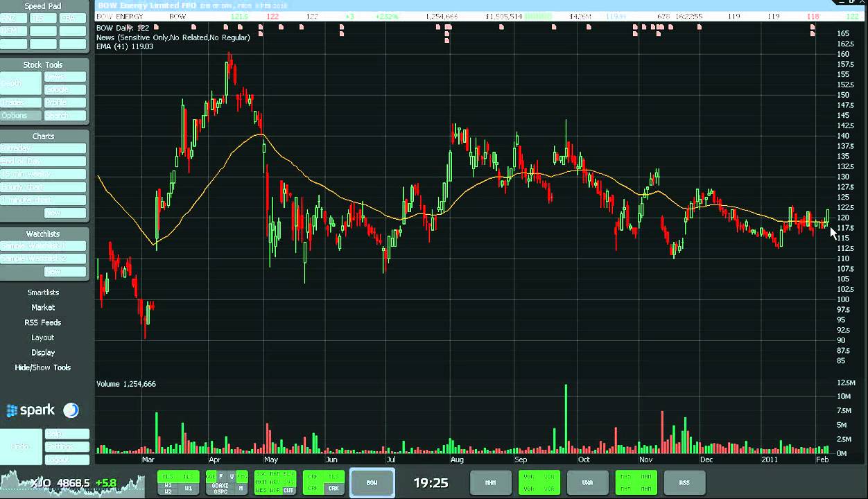
Task: Open the Profile stock tool
Action: coord(65,103)
